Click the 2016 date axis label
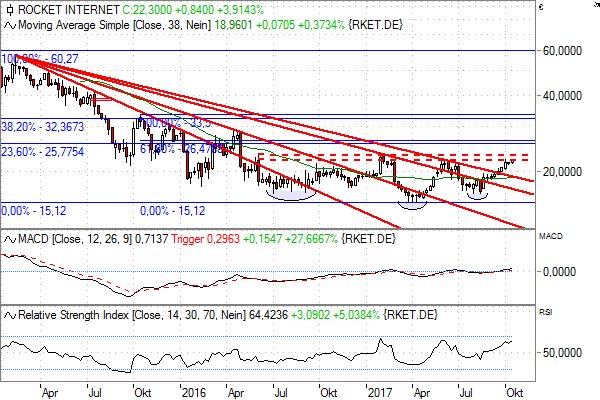This screenshot has height=400, width=600. [x=194, y=393]
